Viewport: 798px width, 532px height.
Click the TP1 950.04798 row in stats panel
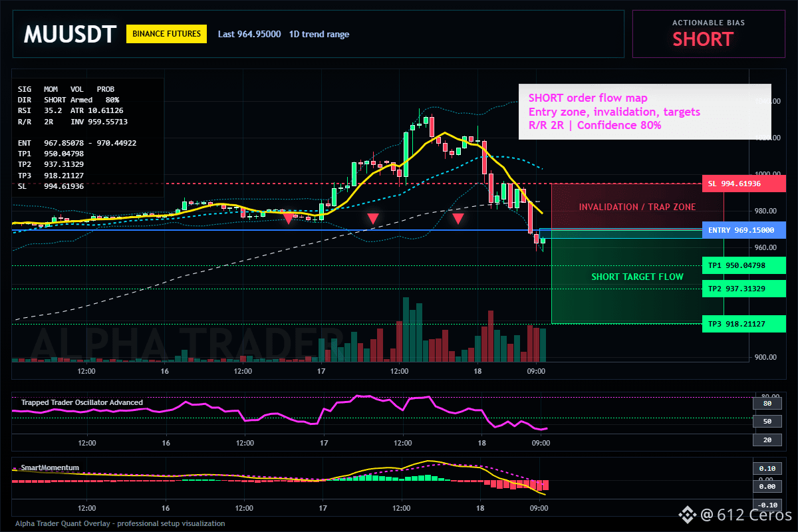51,154
